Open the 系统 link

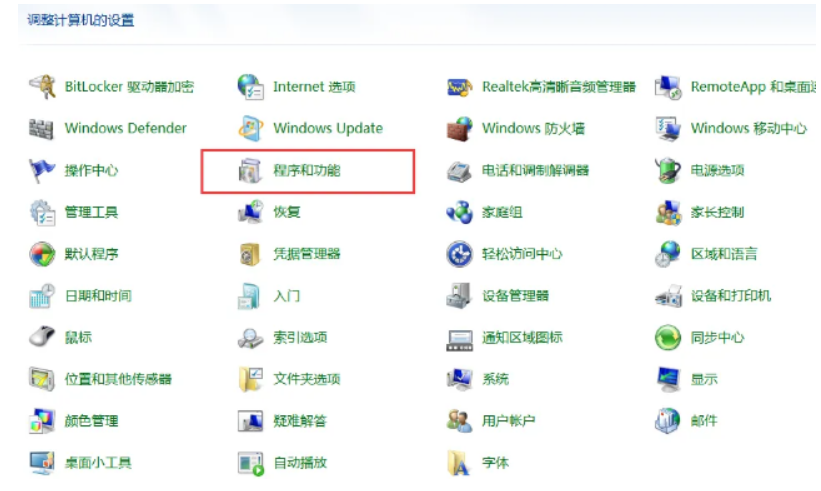pyautogui.click(x=495, y=379)
